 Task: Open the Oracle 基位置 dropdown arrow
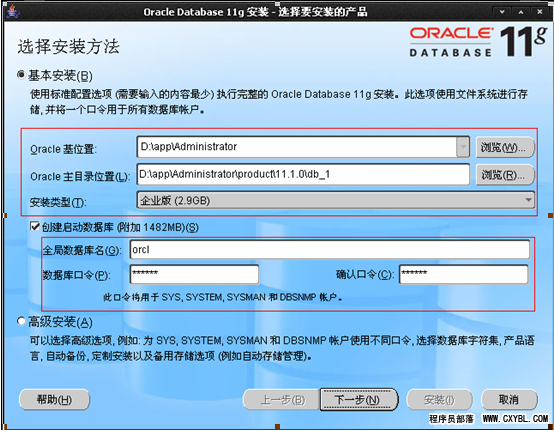point(462,147)
